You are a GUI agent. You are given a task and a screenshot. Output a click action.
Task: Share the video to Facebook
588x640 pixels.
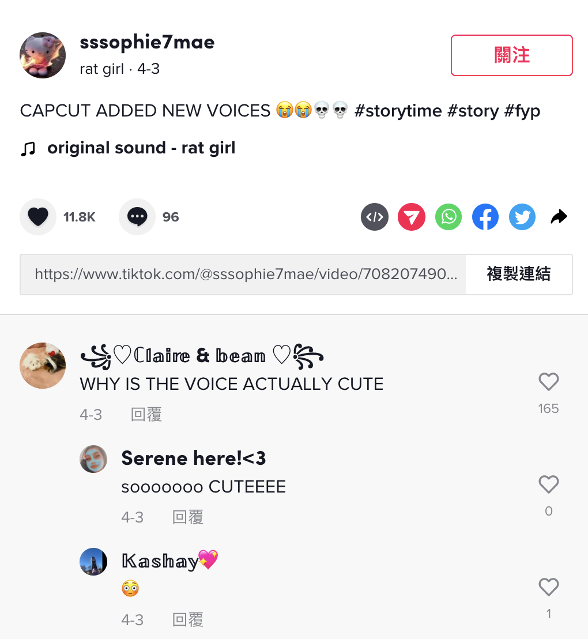click(485, 217)
